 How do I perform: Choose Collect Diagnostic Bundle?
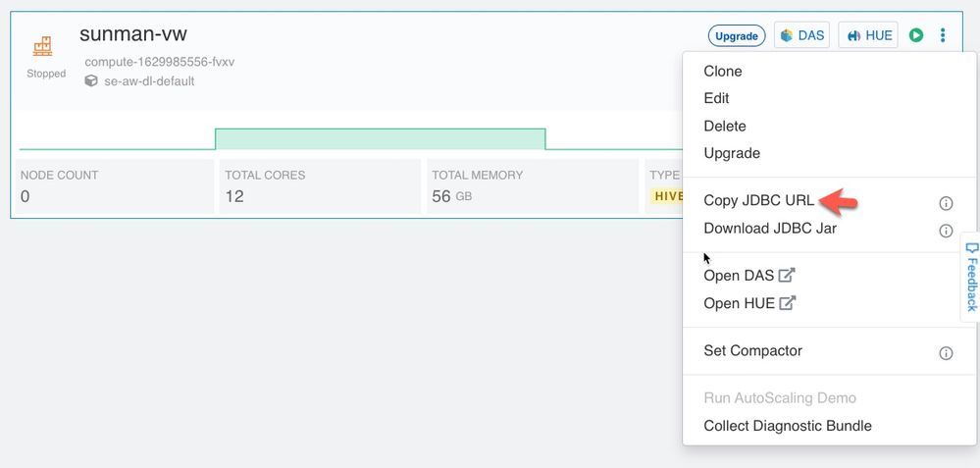[x=788, y=426]
